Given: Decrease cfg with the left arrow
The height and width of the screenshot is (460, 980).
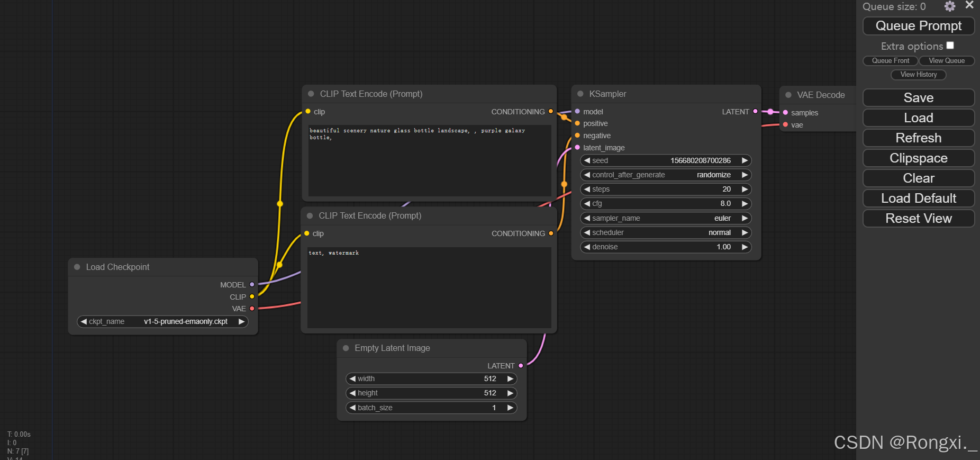Looking at the screenshot, I should (587, 203).
